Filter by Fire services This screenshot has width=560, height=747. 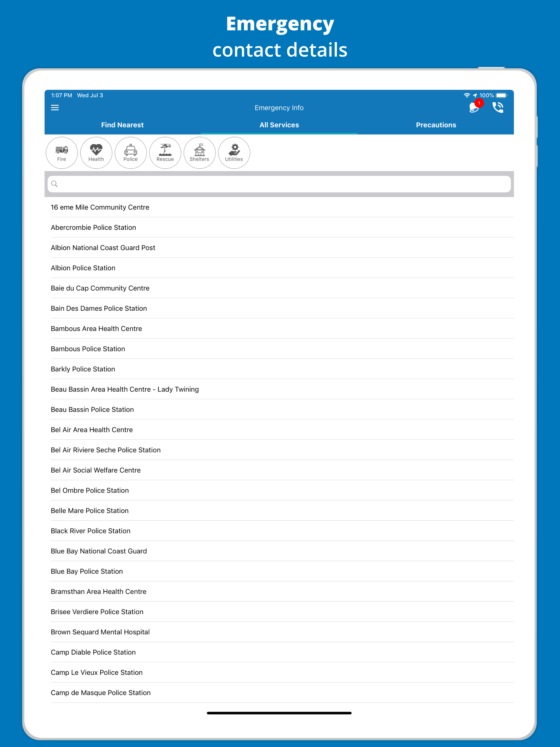pyautogui.click(x=62, y=153)
